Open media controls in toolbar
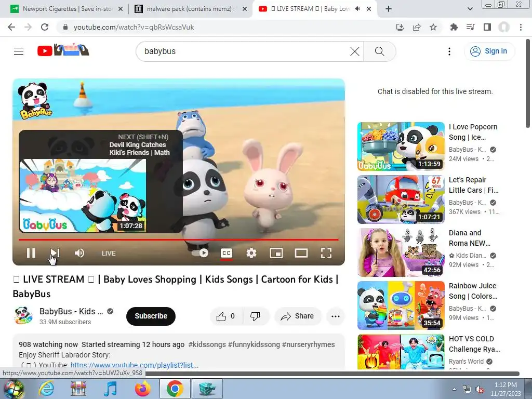 pos(470,27)
